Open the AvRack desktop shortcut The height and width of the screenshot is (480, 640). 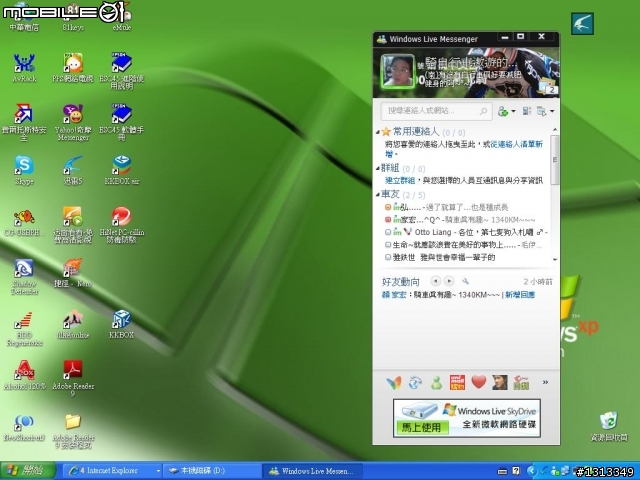click(x=24, y=67)
